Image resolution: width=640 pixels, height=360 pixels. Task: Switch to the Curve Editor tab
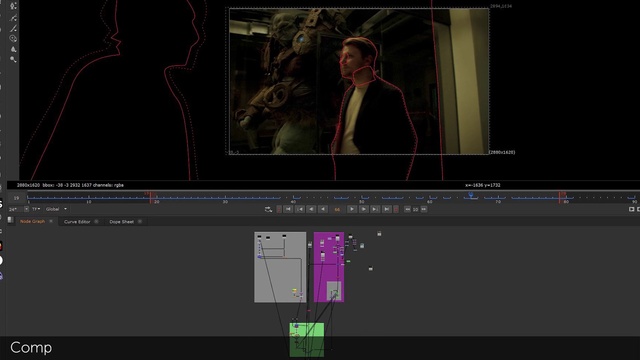(77, 222)
